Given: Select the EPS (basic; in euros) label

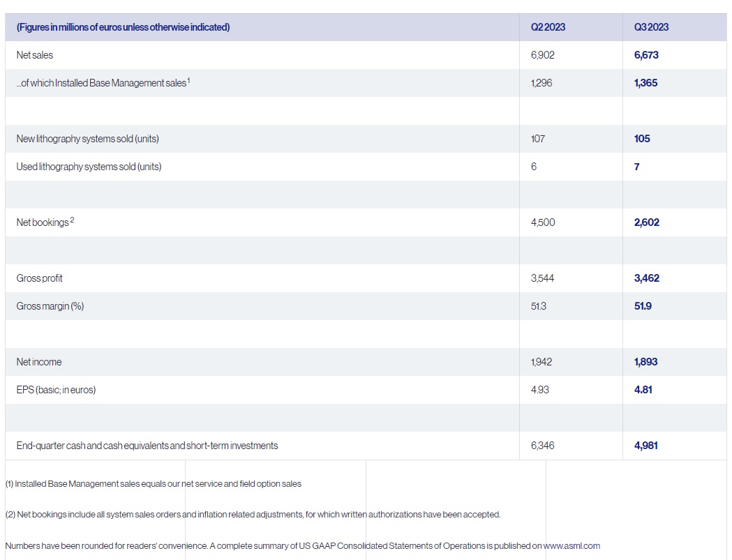Looking at the screenshot, I should (x=54, y=389).
